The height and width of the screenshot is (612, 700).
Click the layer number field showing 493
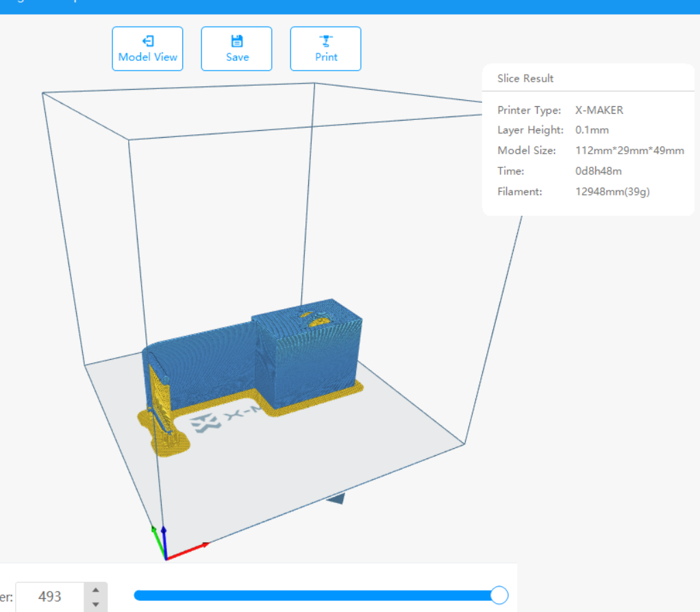[49, 596]
